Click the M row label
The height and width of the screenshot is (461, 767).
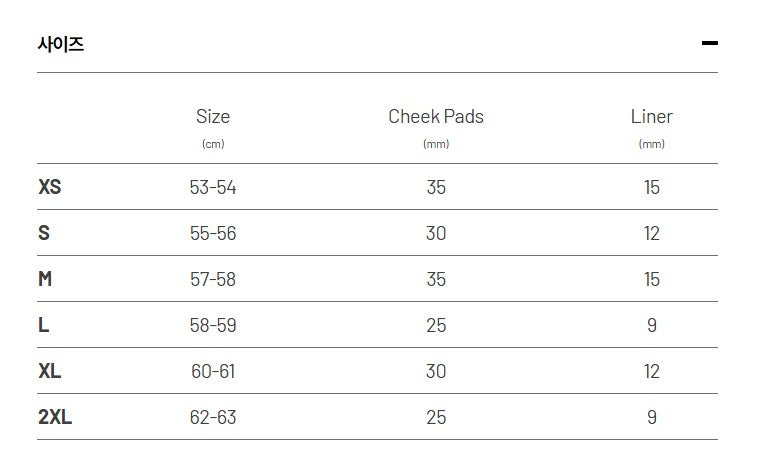tap(45, 279)
